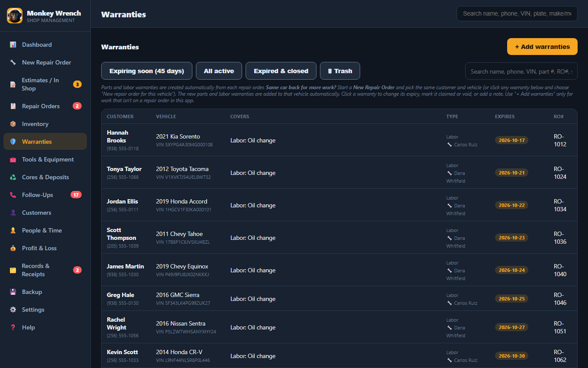Screen dimensions: 588x368
Task: Select customer Greg Hale
Action: tap(121, 295)
